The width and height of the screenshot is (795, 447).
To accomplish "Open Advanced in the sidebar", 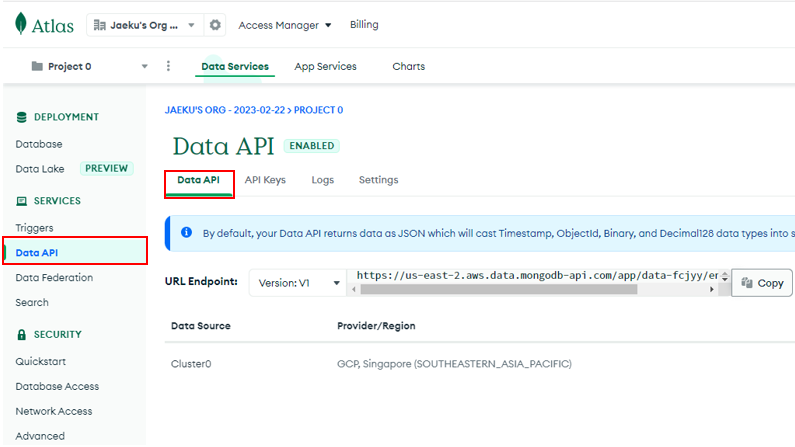I will pyautogui.click(x=40, y=436).
